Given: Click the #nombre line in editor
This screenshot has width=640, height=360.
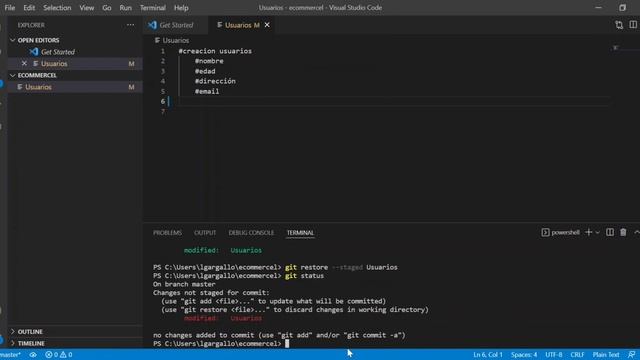Looking at the screenshot, I should (209, 61).
